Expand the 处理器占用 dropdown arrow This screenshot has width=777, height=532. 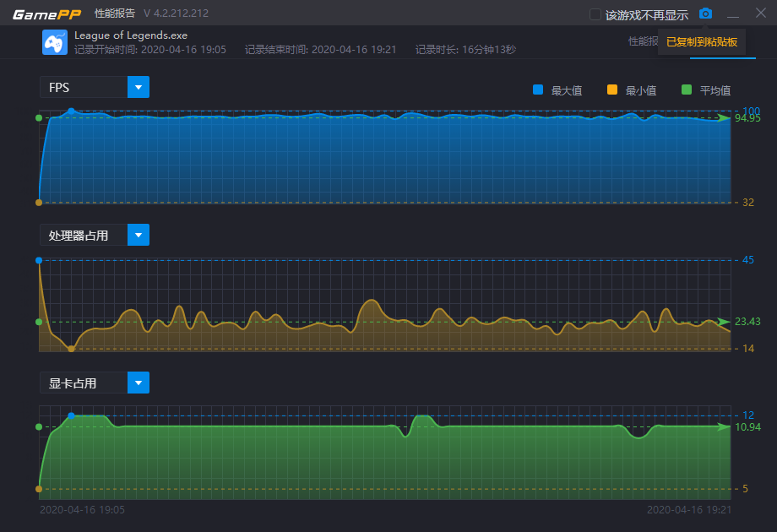pyautogui.click(x=139, y=235)
